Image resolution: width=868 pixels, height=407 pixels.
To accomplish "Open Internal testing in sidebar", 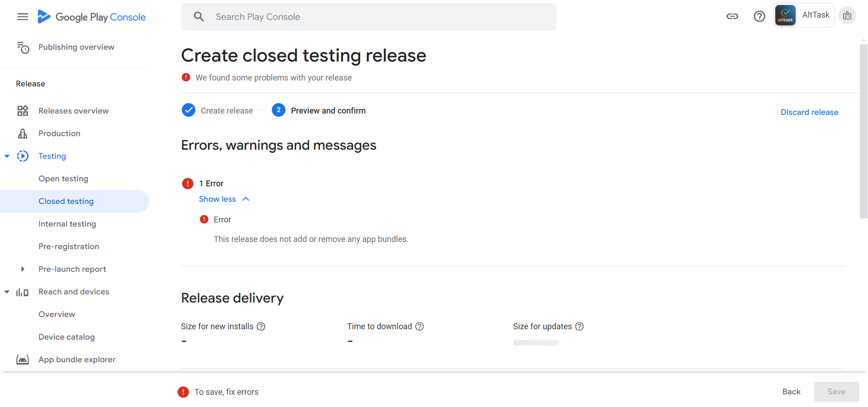I will [67, 224].
